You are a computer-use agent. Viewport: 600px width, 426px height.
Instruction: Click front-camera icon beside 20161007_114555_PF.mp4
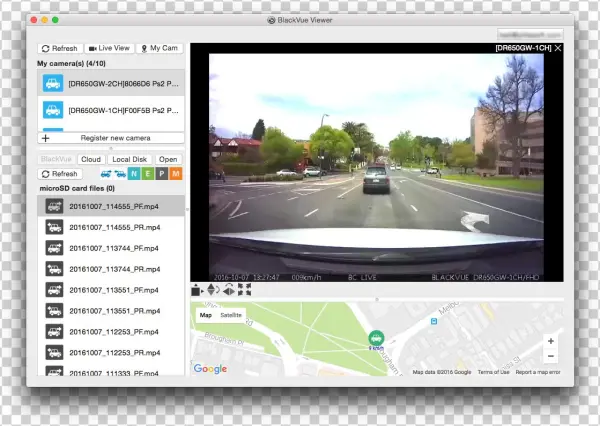[x=54, y=206]
